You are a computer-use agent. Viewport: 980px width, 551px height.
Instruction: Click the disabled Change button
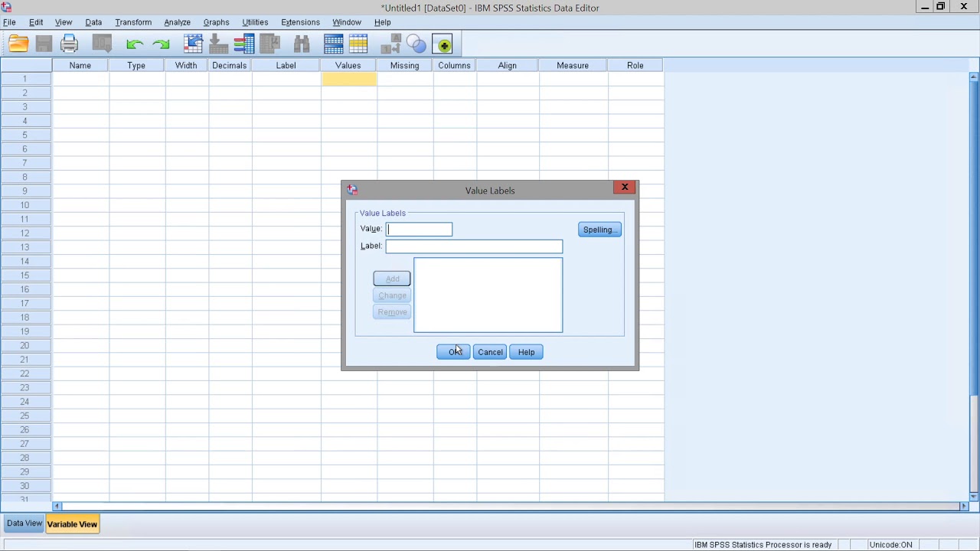(392, 295)
